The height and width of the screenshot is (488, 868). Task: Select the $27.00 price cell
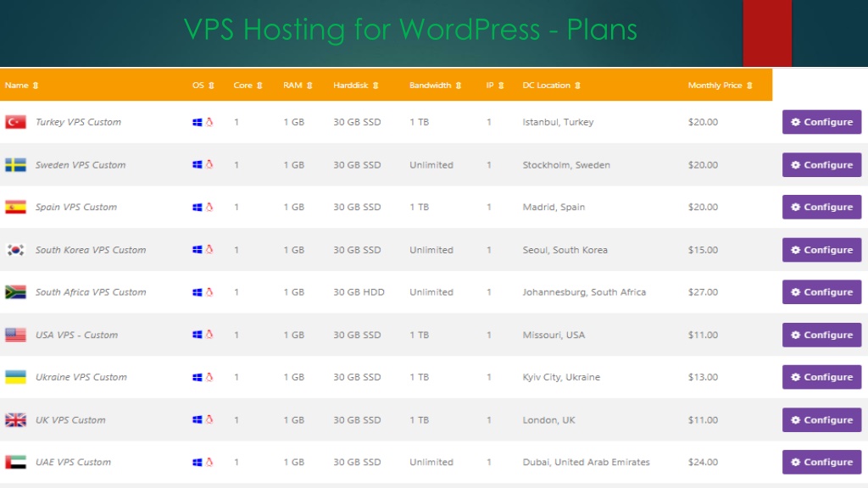(x=703, y=291)
